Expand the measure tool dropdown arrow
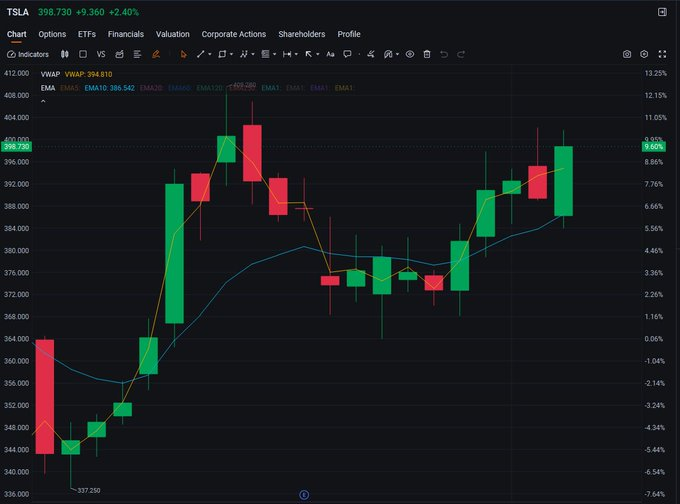The width and height of the screenshot is (680, 504). [x=297, y=54]
